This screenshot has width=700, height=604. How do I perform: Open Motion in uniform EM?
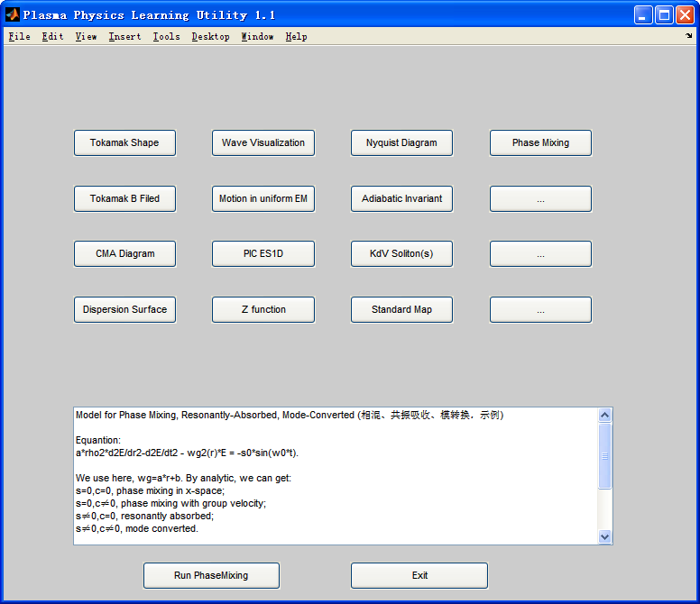[x=262, y=198]
